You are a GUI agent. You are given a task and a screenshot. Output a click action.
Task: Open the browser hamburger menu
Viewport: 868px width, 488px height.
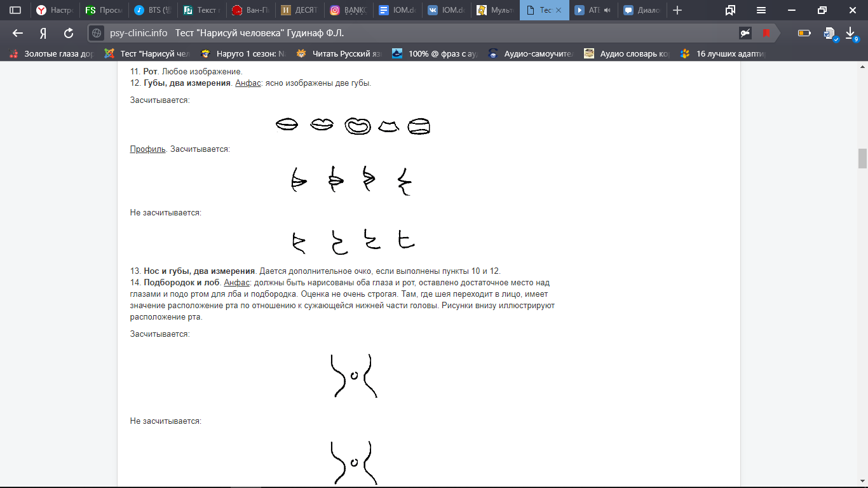click(x=761, y=10)
